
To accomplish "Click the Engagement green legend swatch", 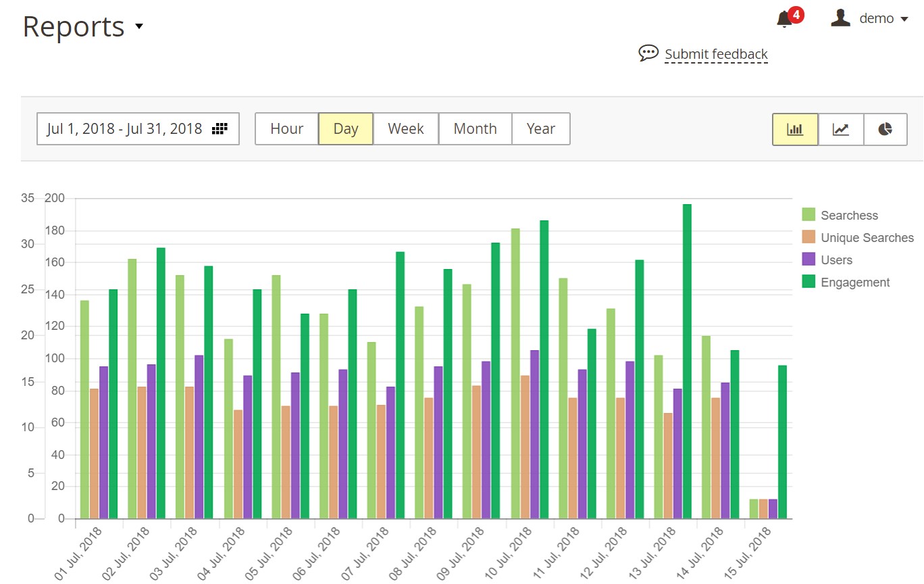I will coord(808,282).
